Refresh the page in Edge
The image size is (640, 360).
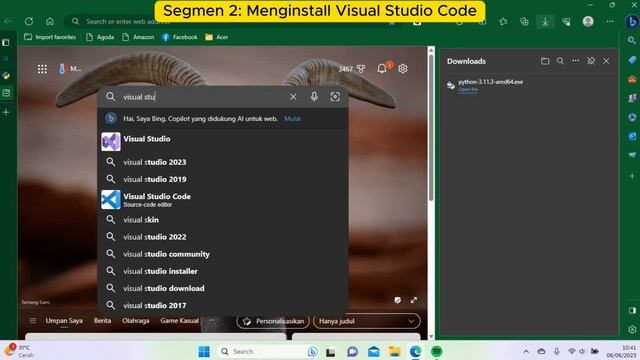tap(29, 21)
